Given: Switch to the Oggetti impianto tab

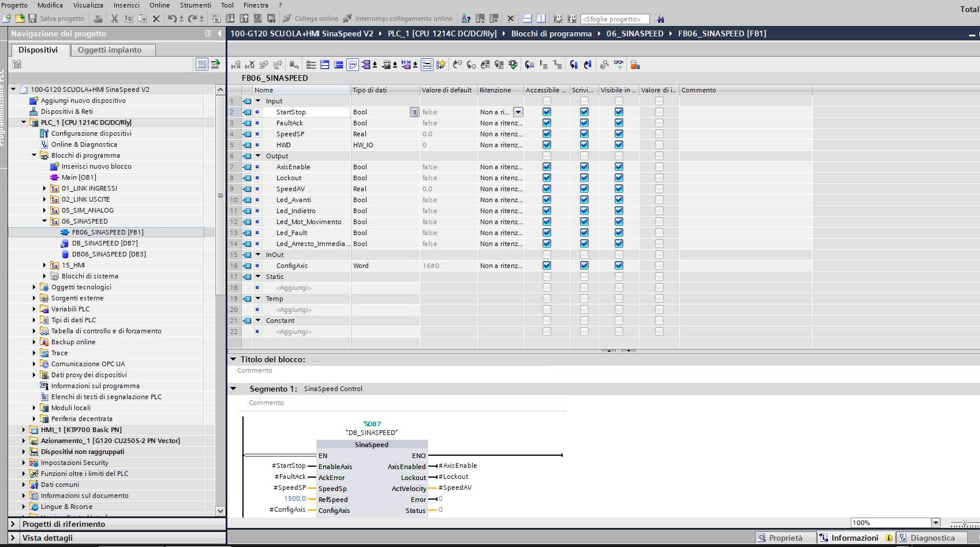Looking at the screenshot, I should point(110,50).
